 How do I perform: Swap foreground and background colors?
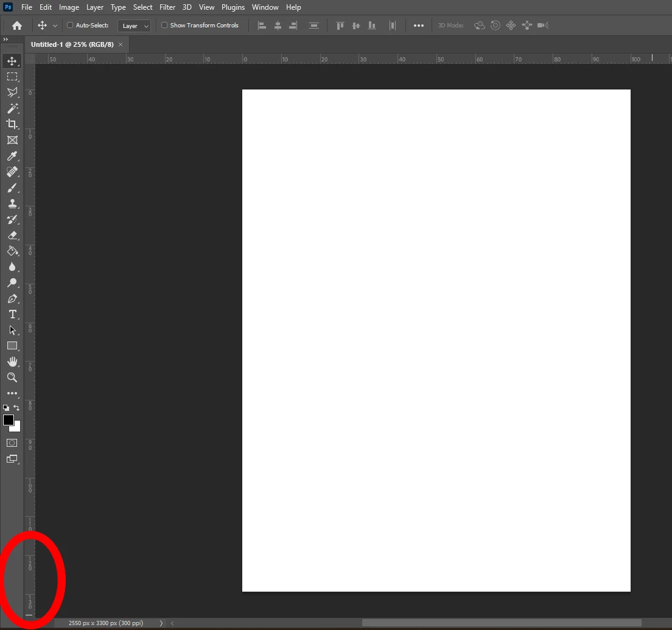point(16,408)
